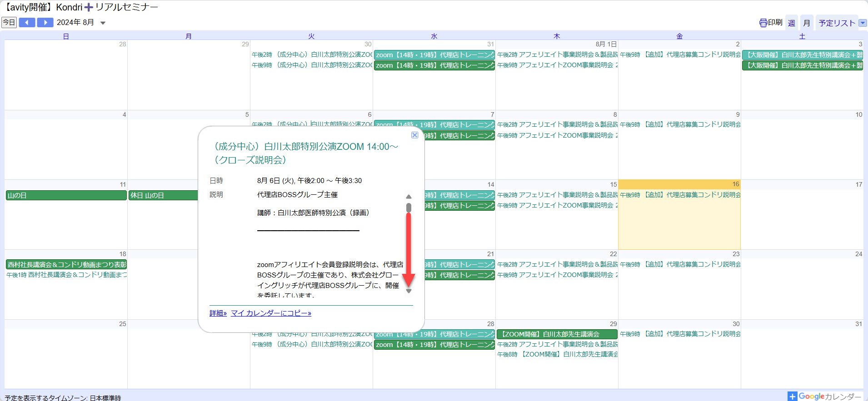Viewport: 868px width, 401px height.
Task: Open 午後9時 代理店募集コンドリ説明会 on August 23
Action: click(680, 264)
